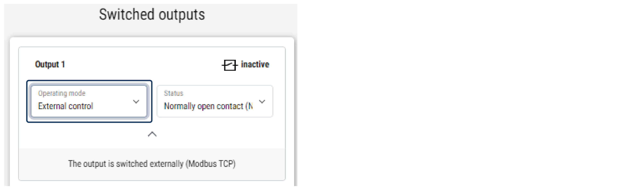This screenshot has width=644, height=190.
Task: Click the "inactive" output state text
Action: (255, 64)
